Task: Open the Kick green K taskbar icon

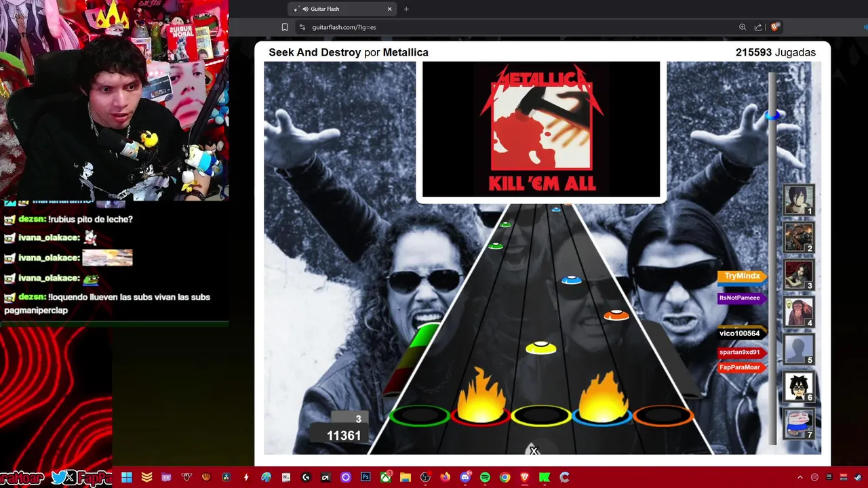Action: [545, 477]
